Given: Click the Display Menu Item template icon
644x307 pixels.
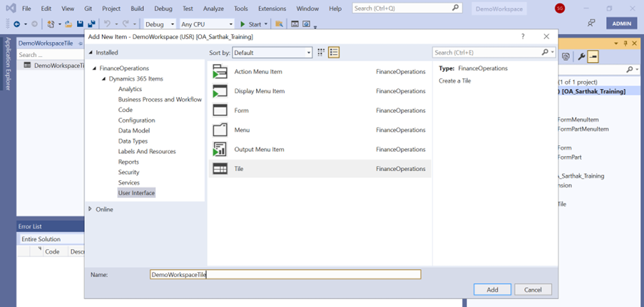Looking at the screenshot, I should tap(220, 91).
